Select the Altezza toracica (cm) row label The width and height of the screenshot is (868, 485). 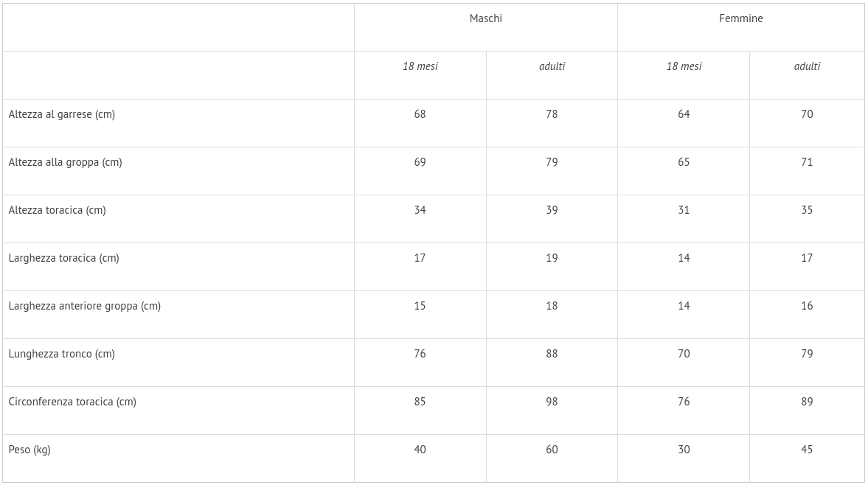[58, 210]
